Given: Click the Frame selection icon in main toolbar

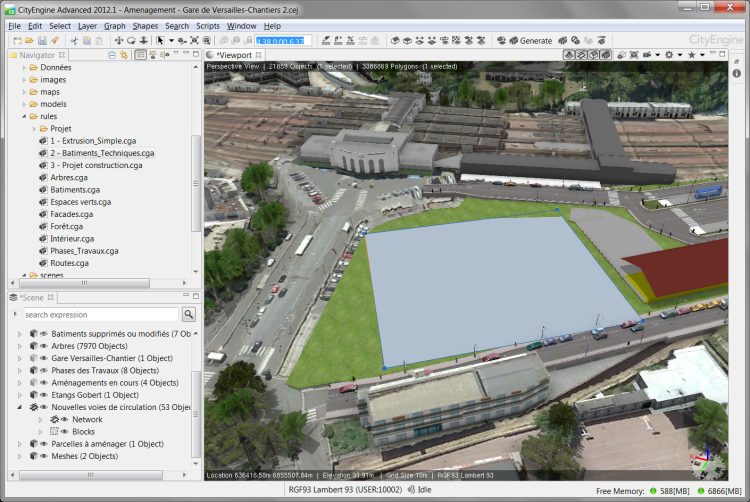Looking at the screenshot, I should 194,41.
